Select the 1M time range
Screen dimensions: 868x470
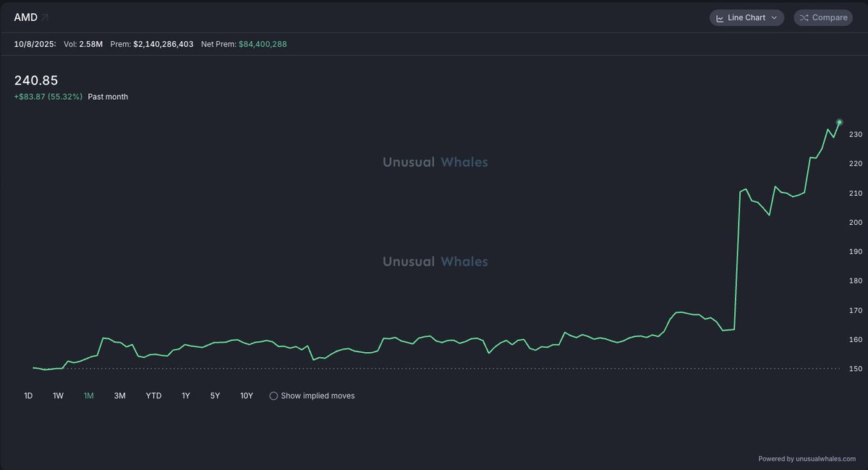pyautogui.click(x=89, y=396)
